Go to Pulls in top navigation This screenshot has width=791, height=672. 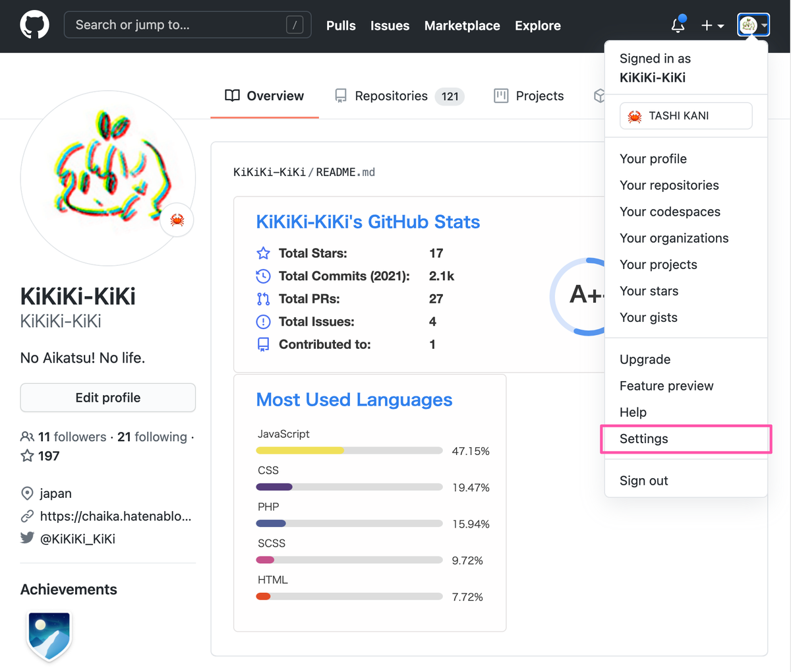(341, 26)
